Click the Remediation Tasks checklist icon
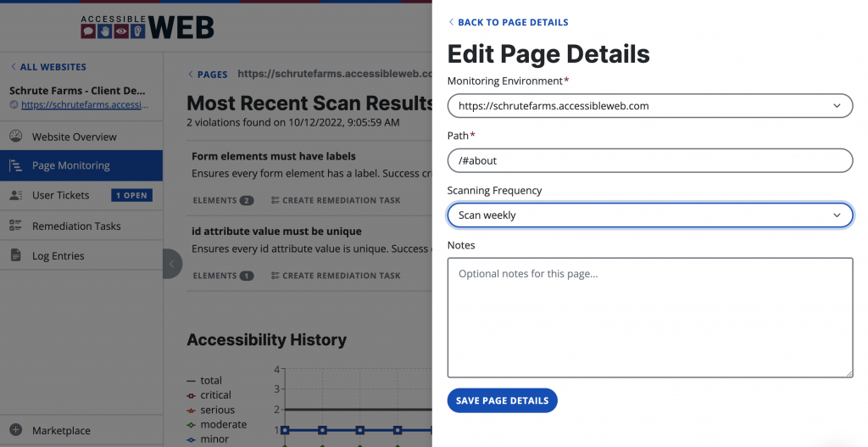The width and height of the screenshot is (868, 447). coord(15,226)
